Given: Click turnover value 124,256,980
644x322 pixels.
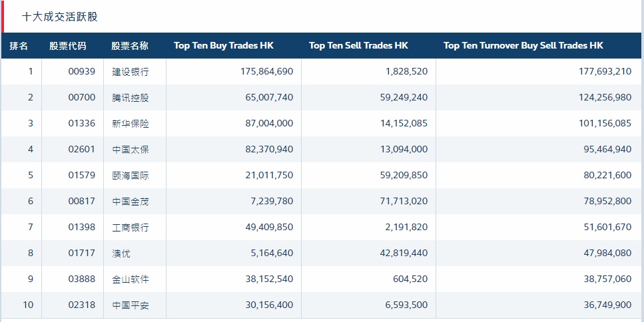Looking at the screenshot, I should (x=597, y=98).
